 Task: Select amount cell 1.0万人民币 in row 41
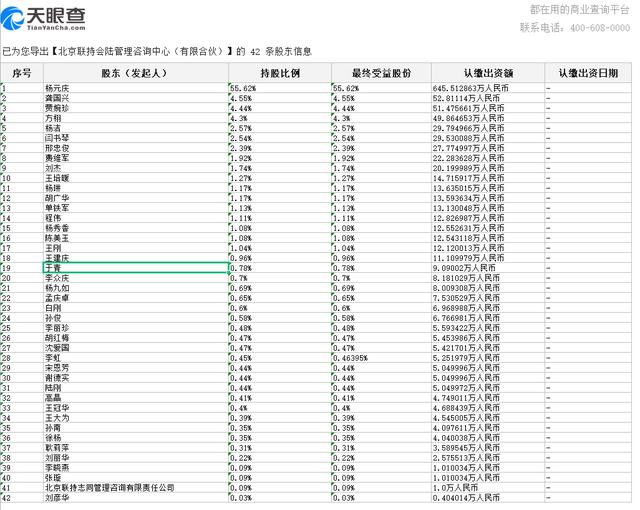click(488, 488)
